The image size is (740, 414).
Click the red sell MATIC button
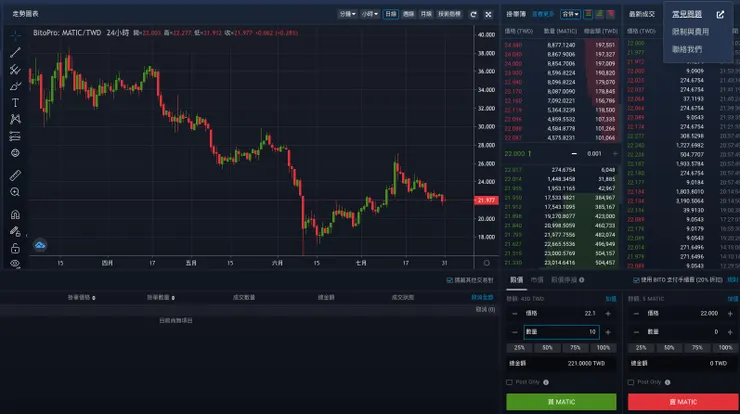(683, 402)
